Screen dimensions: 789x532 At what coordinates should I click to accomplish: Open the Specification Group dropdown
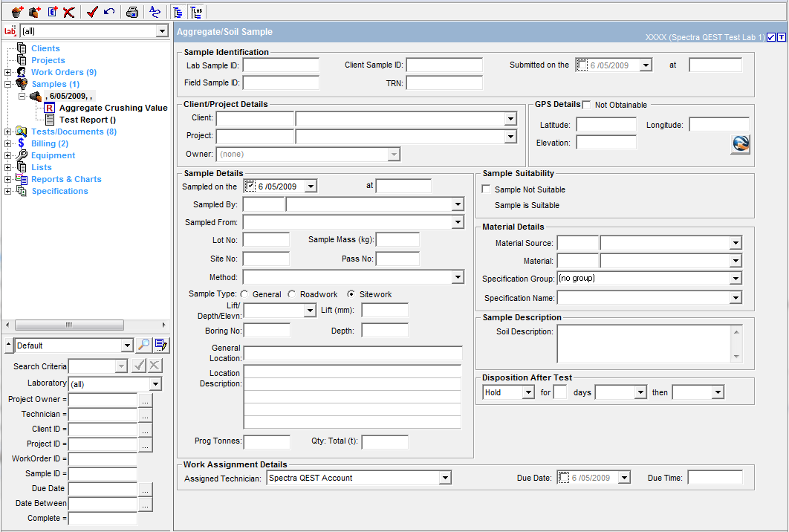(x=735, y=279)
